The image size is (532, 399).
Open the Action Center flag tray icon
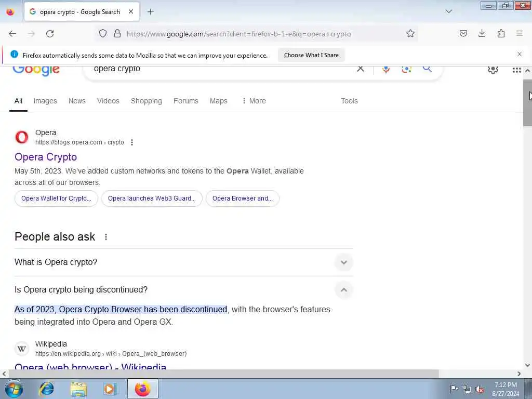(454, 389)
